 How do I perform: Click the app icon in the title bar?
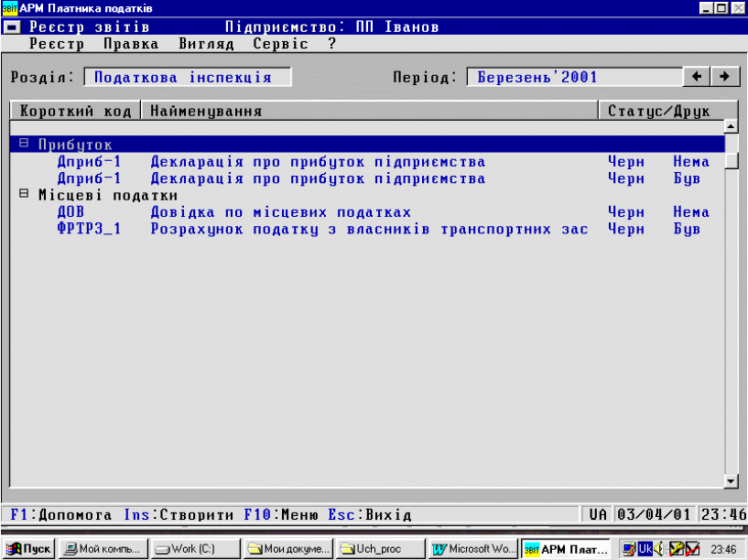coord(10,8)
